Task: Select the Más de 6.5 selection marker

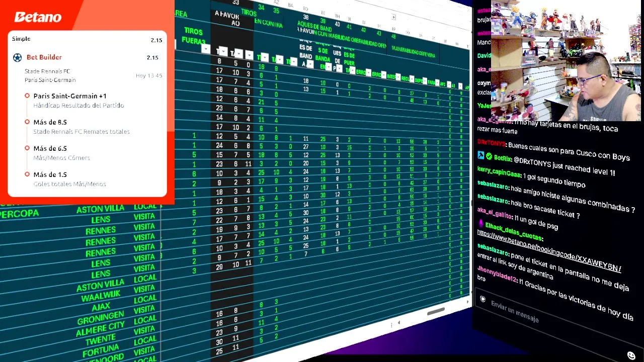Action: pos(27,148)
